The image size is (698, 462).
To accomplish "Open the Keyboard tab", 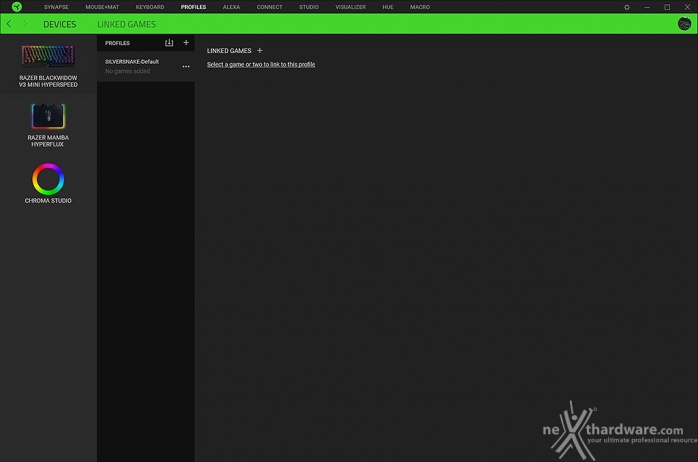I will point(150,7).
